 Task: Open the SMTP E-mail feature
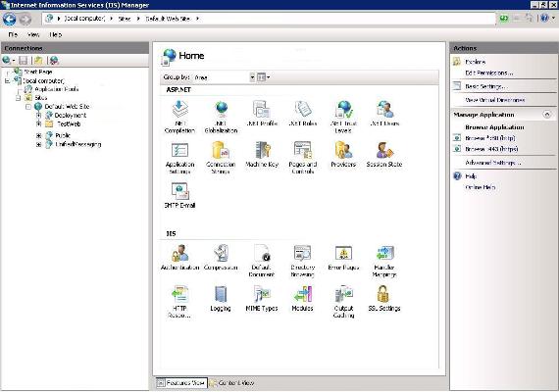179,195
